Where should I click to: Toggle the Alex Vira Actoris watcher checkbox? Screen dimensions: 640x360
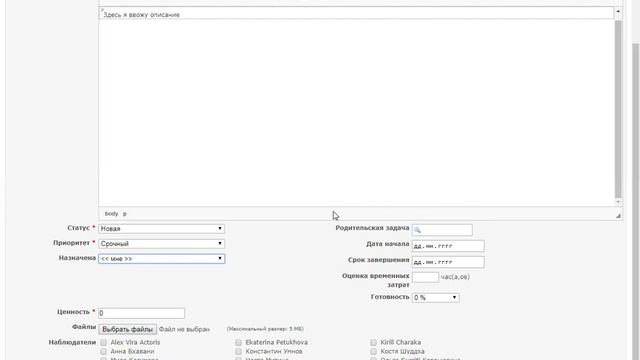click(104, 342)
